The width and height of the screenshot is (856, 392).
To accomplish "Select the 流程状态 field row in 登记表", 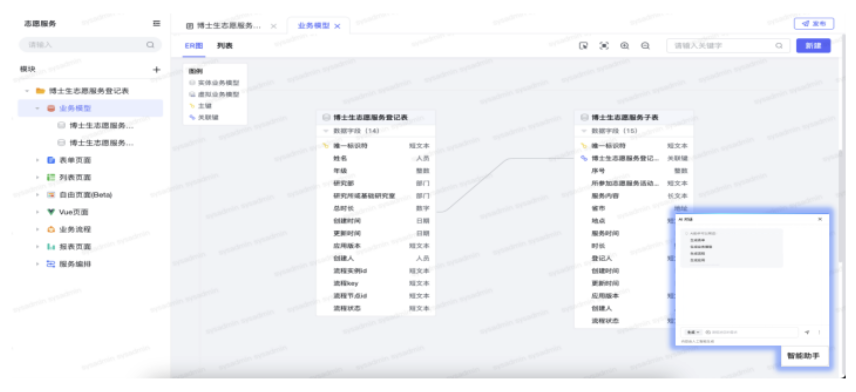I will [376, 308].
